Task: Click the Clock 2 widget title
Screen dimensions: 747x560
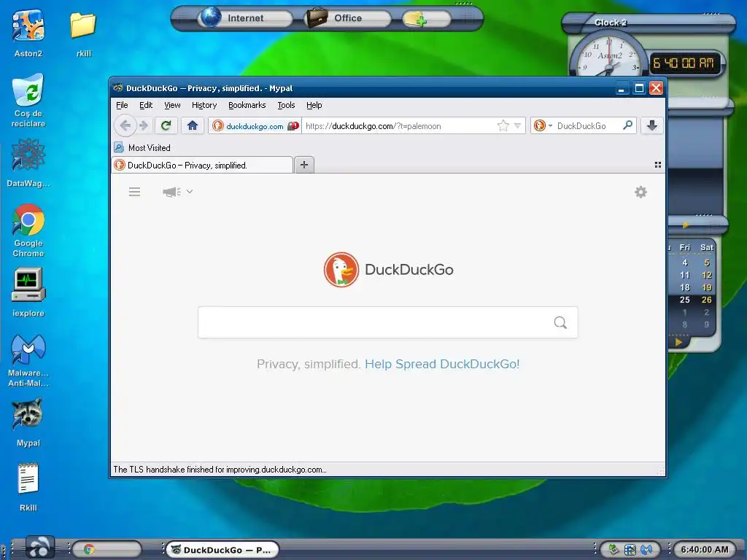Action: (x=611, y=23)
